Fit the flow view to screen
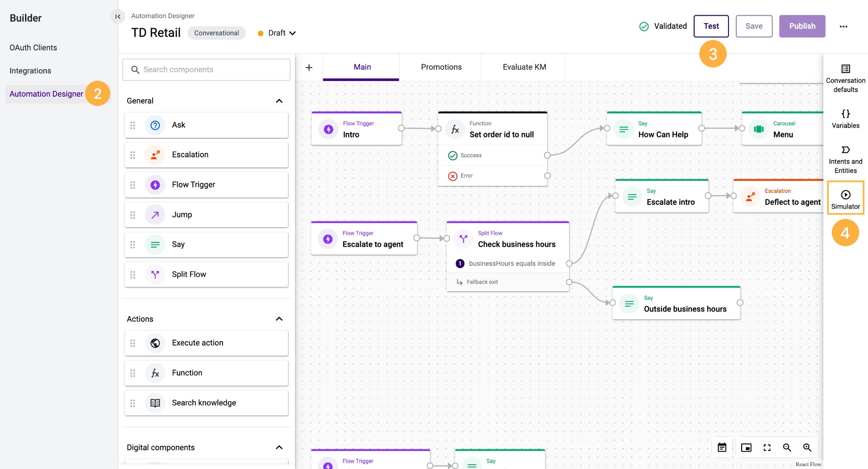 tap(767, 447)
